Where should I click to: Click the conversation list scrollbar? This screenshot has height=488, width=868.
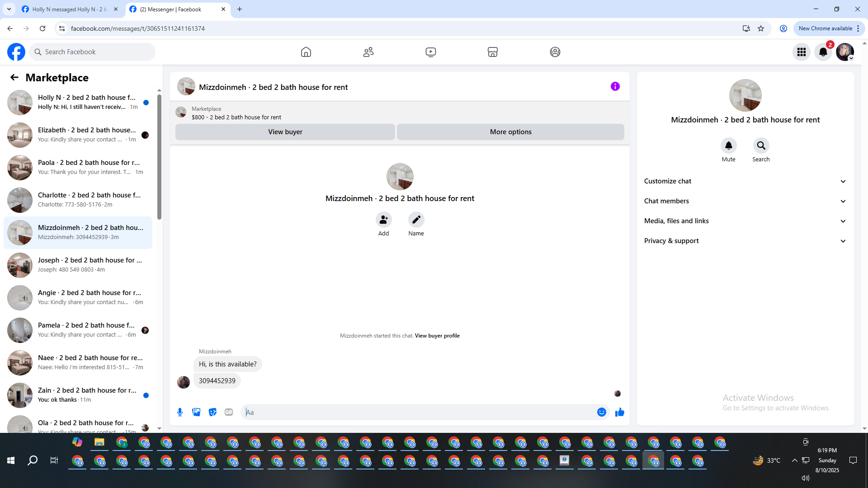159,156
